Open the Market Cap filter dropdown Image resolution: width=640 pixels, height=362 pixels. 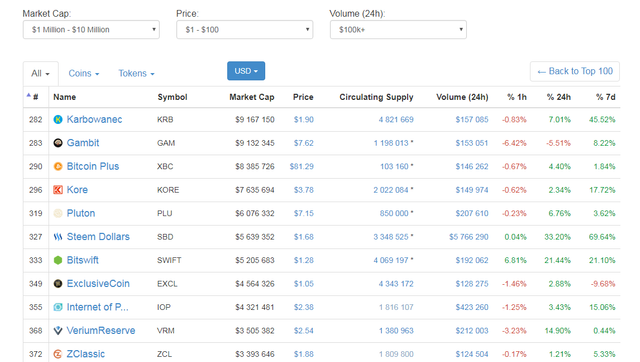[91, 30]
